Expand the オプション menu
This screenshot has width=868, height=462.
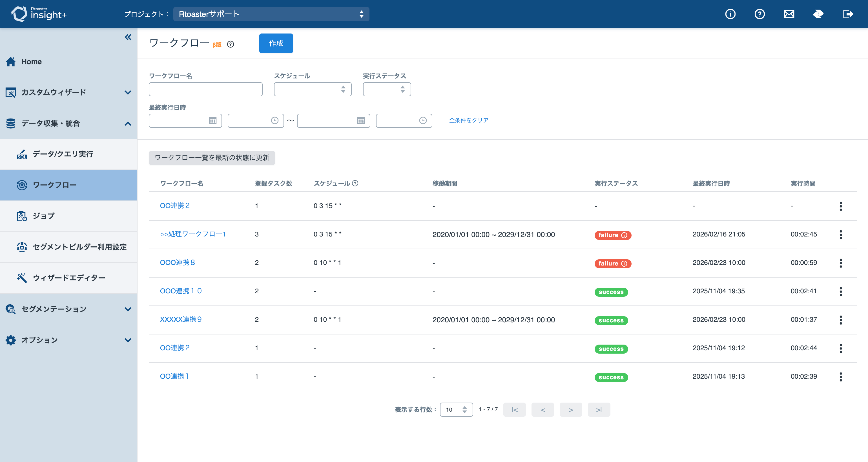coord(68,340)
